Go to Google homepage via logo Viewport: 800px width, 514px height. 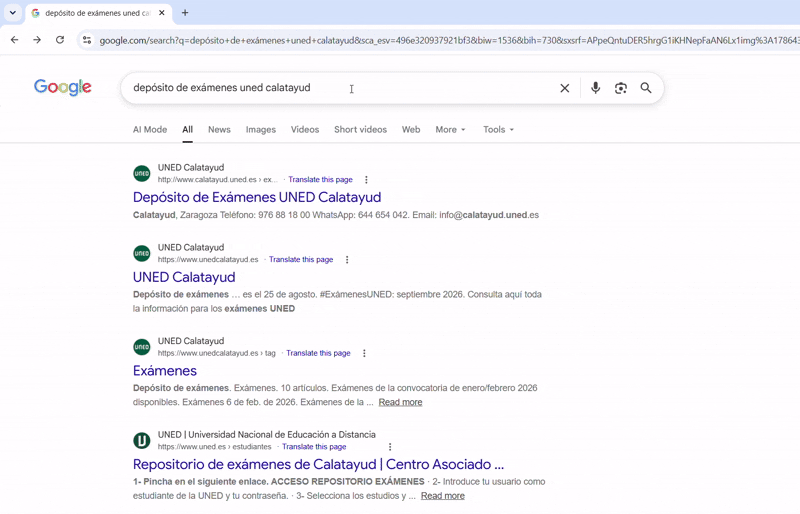pos(63,87)
